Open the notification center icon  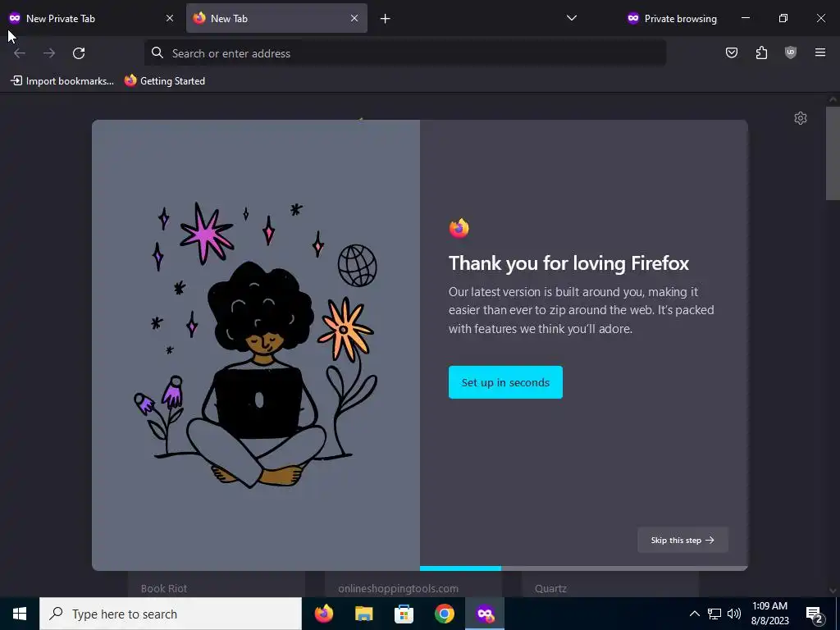814,614
